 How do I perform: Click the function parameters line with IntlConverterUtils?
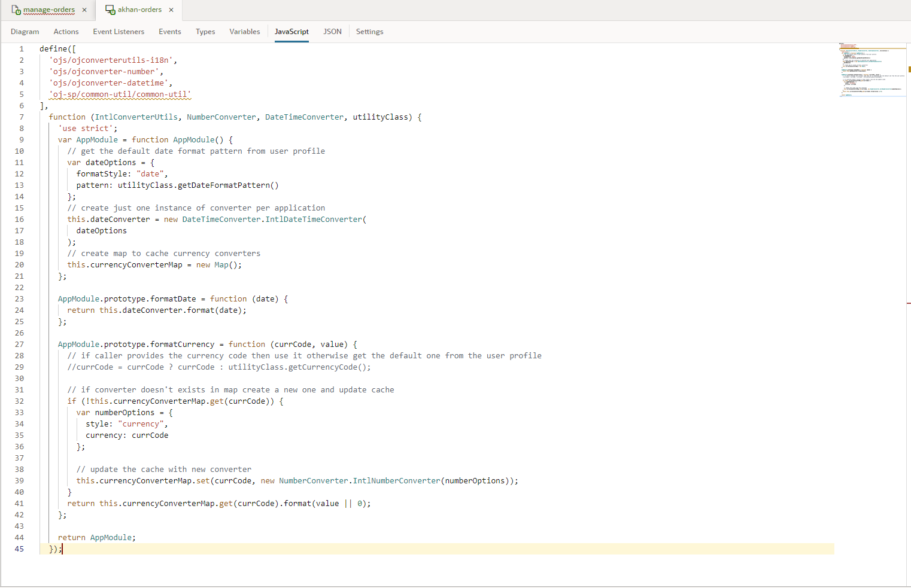click(x=235, y=117)
